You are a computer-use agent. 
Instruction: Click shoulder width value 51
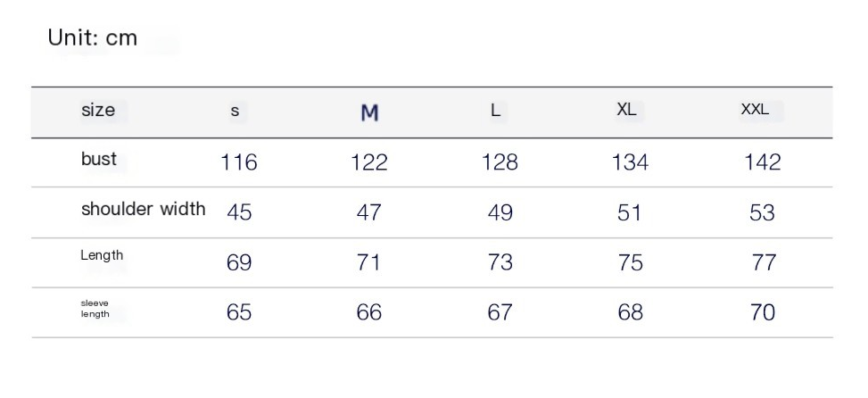point(630,213)
